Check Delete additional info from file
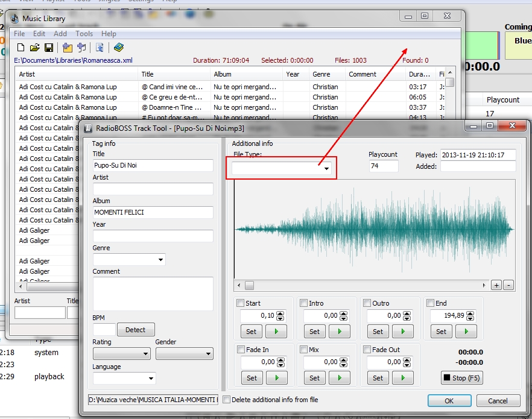The width and height of the screenshot is (532, 419). (x=227, y=400)
